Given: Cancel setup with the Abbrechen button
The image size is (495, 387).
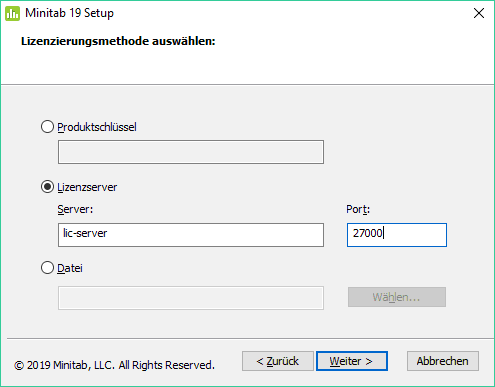Looking at the screenshot, I should (x=443, y=361).
